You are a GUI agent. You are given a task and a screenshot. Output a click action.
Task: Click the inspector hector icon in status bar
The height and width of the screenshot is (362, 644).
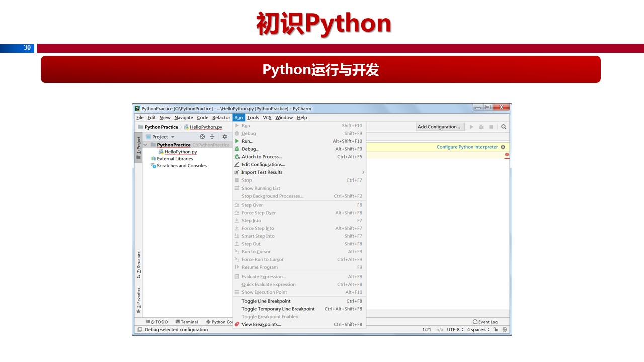click(x=505, y=330)
